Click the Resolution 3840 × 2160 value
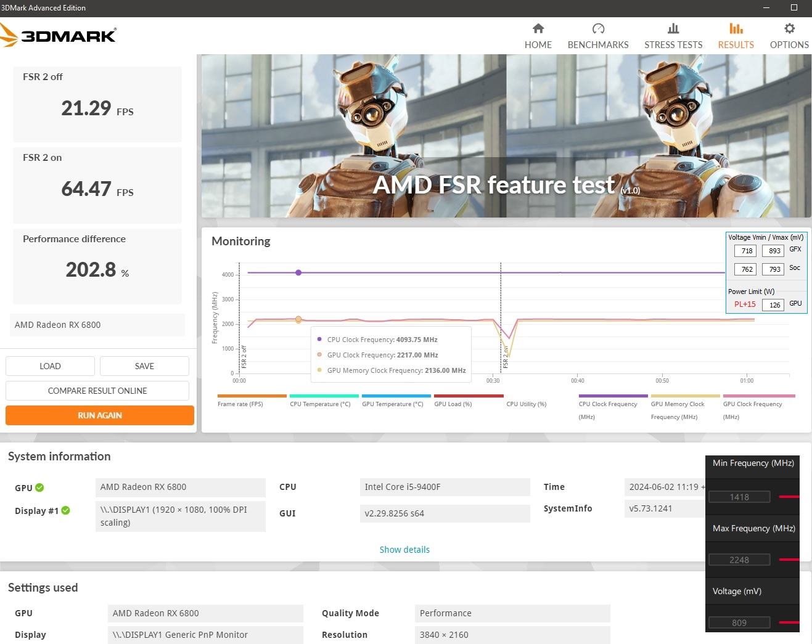This screenshot has width=812, height=644. (512, 635)
